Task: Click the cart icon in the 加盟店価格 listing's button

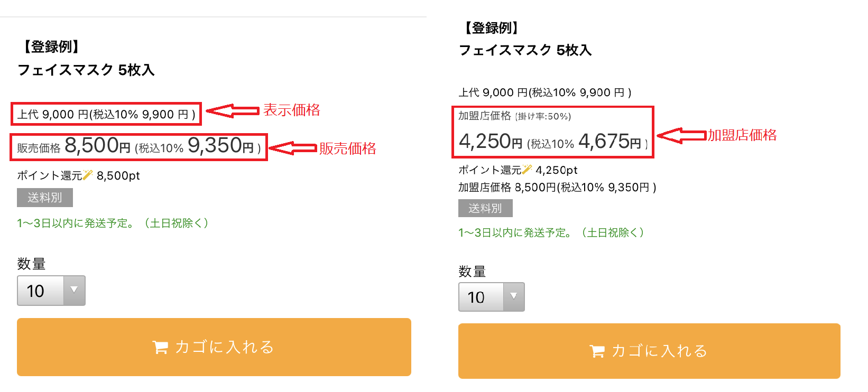Action: 597,351
